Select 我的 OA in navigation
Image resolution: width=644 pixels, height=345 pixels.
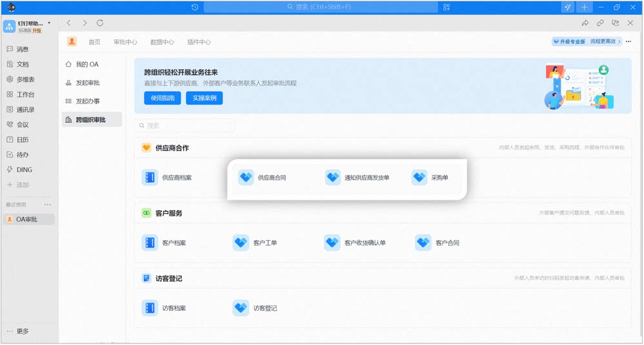click(x=92, y=65)
